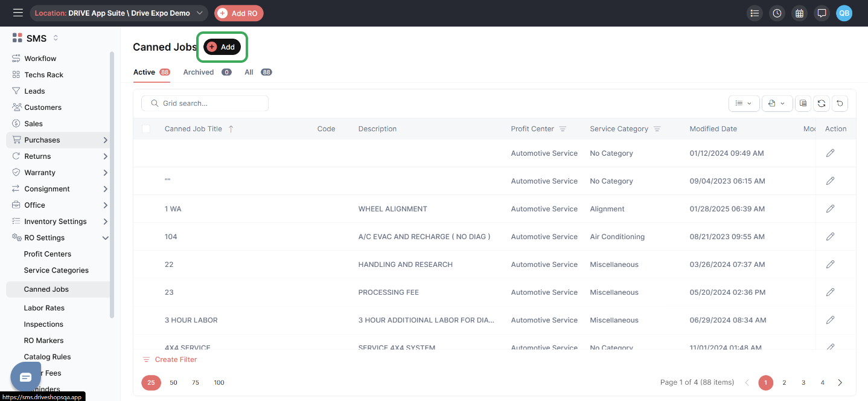Collapse the RO Settings submenu
This screenshot has width=868, height=401.
(106, 238)
